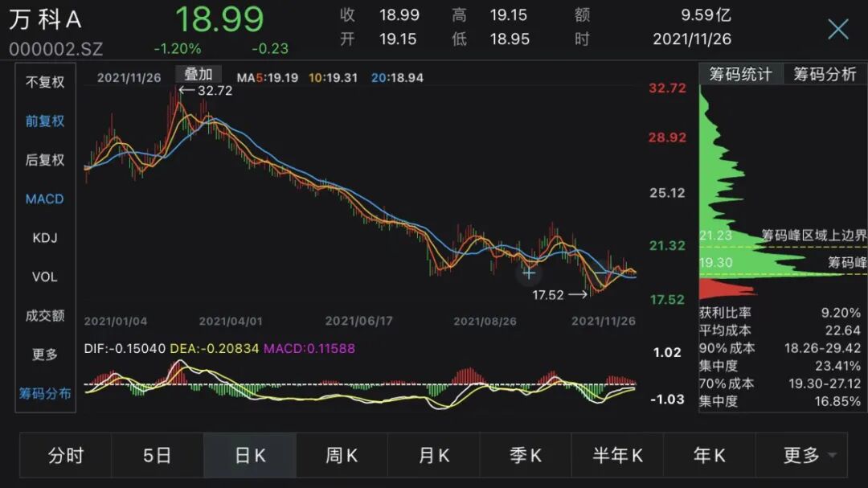This screenshot has width=868, height=488.
Task: Switch to 月K monthly candlestick view
Action: pos(433,455)
